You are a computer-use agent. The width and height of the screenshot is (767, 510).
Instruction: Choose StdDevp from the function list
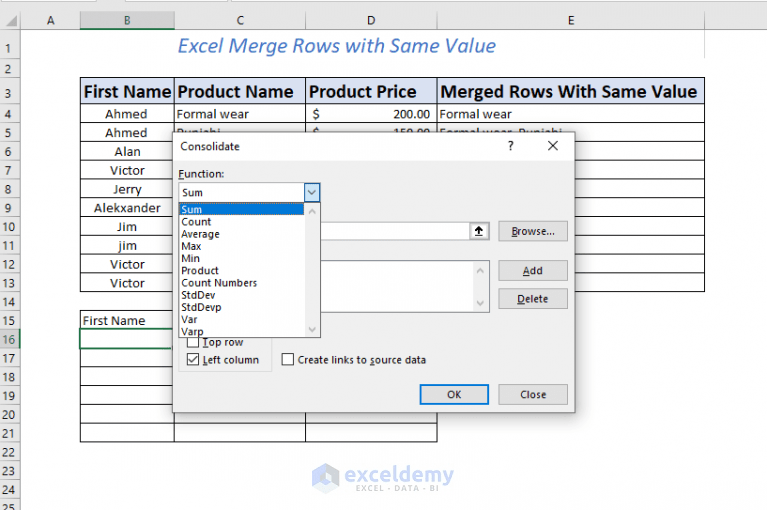pyautogui.click(x=242, y=307)
